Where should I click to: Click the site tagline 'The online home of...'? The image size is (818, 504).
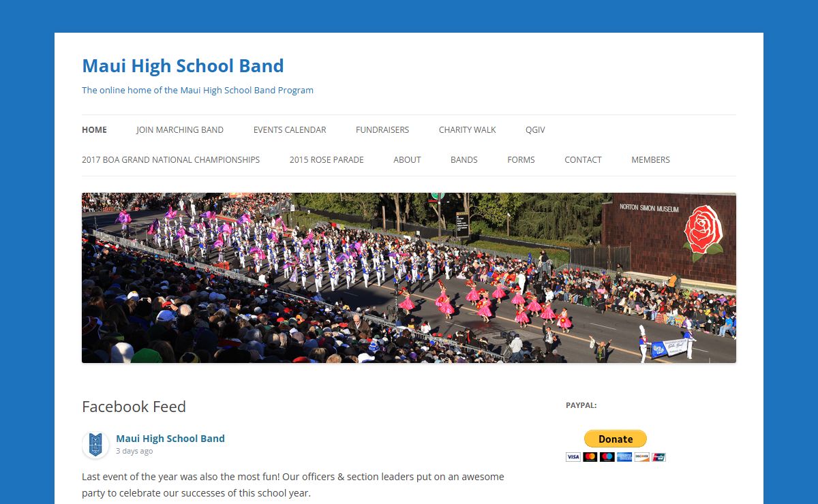click(x=198, y=90)
